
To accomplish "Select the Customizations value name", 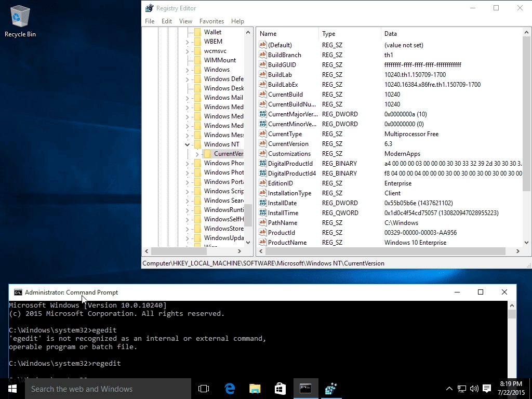I will (x=289, y=154).
